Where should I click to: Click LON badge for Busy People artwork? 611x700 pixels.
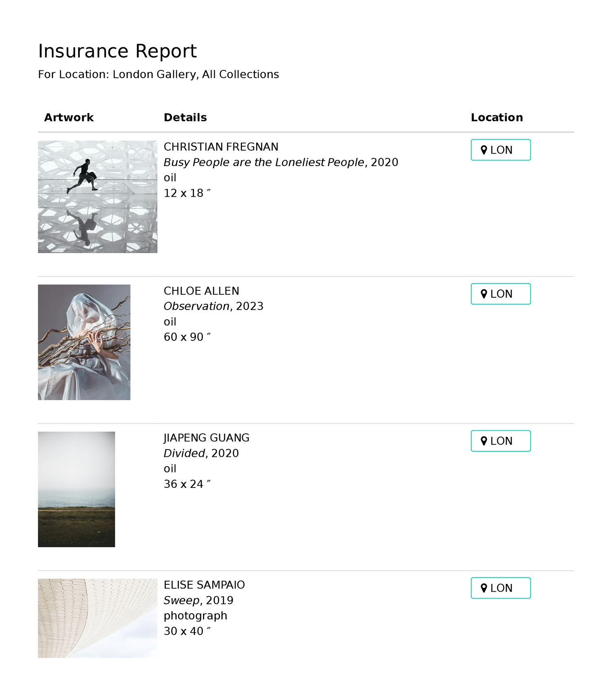click(501, 150)
